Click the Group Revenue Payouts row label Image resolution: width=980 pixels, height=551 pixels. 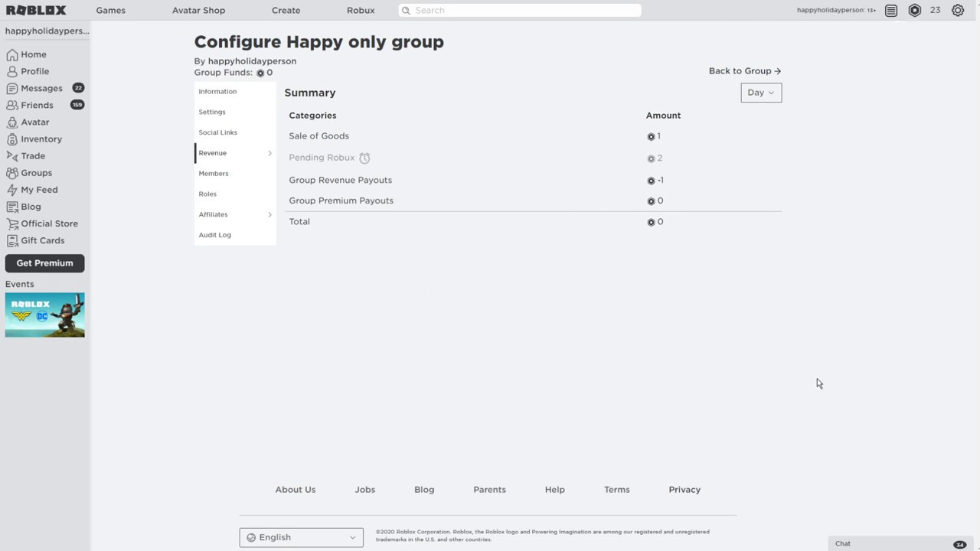click(x=340, y=180)
